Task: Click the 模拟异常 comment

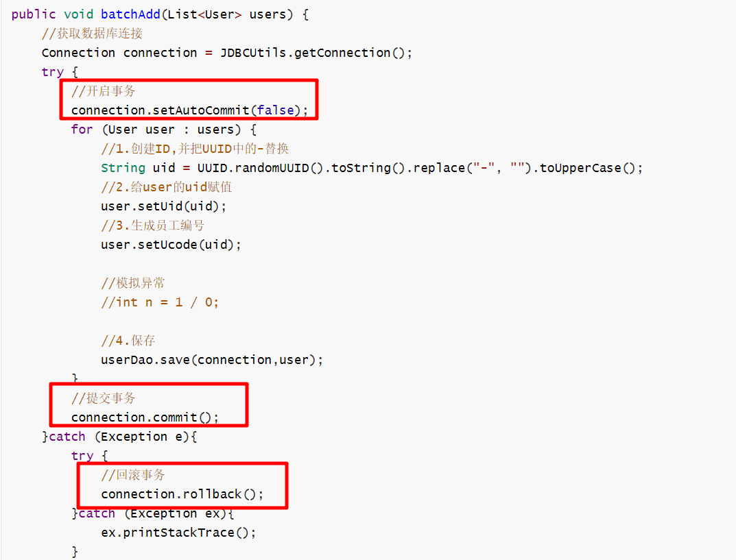Action: click(133, 283)
